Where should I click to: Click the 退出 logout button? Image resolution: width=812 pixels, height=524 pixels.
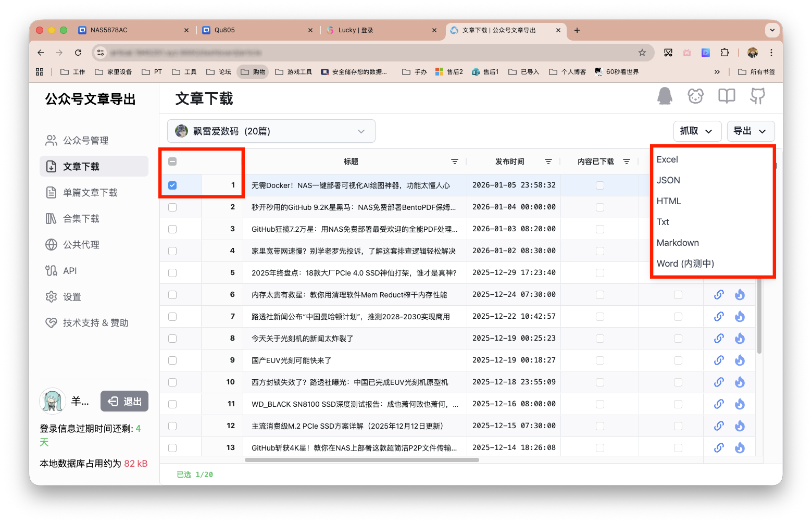click(124, 401)
